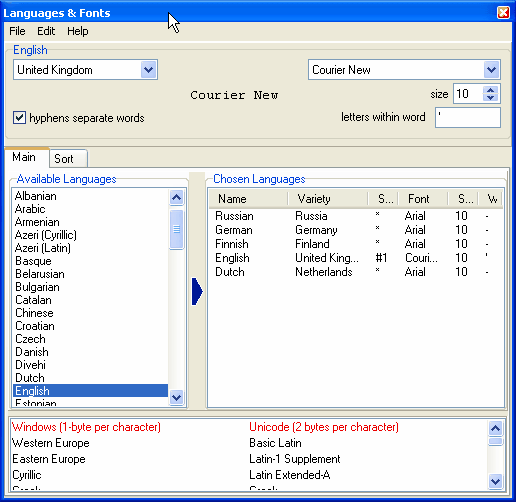
Task: Click Couri... font cell in English row
Action: pyautogui.click(x=421, y=258)
